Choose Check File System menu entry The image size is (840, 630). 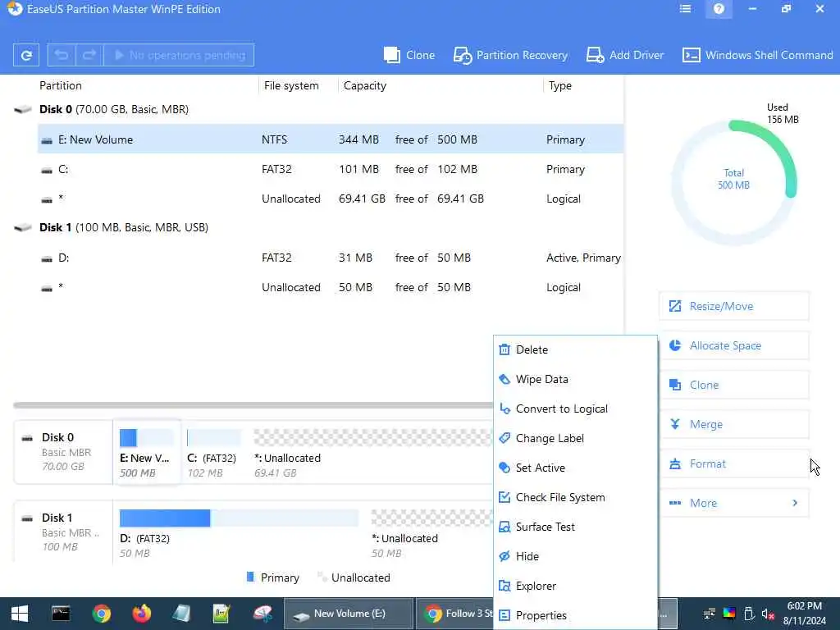[x=575, y=497]
